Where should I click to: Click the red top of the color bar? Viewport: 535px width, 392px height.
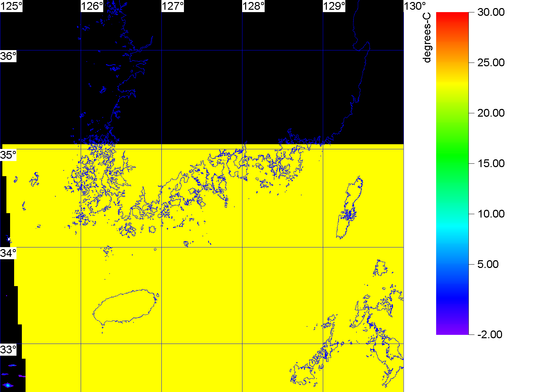click(x=452, y=15)
